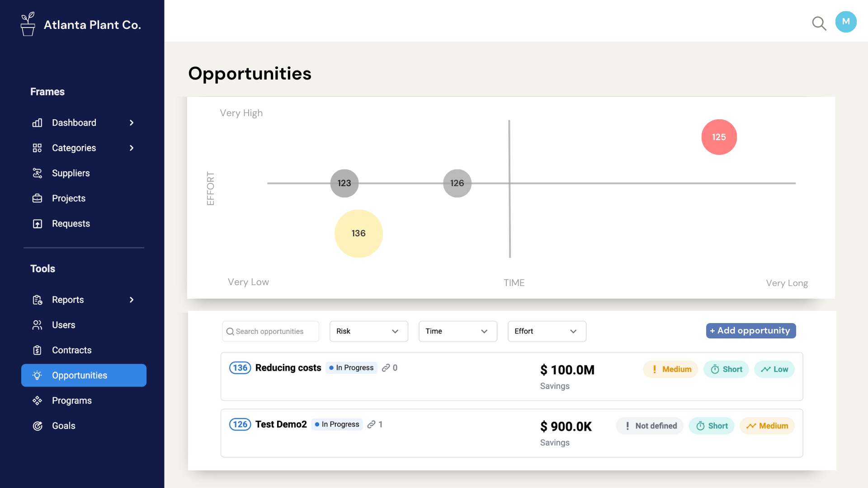Click the Search opportunities field
Viewport: 868px width, 488px height.
pos(270,331)
